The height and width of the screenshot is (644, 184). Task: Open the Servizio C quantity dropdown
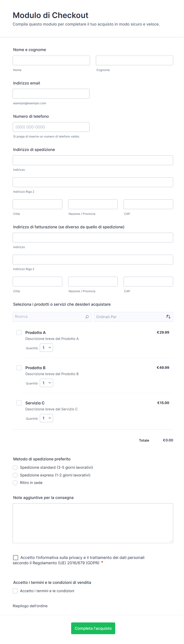(x=46, y=418)
